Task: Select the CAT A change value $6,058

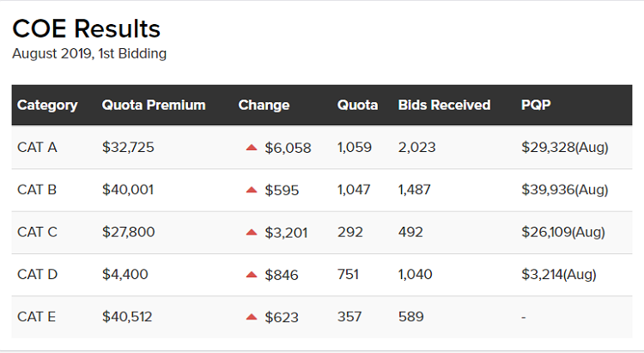Action: point(288,148)
